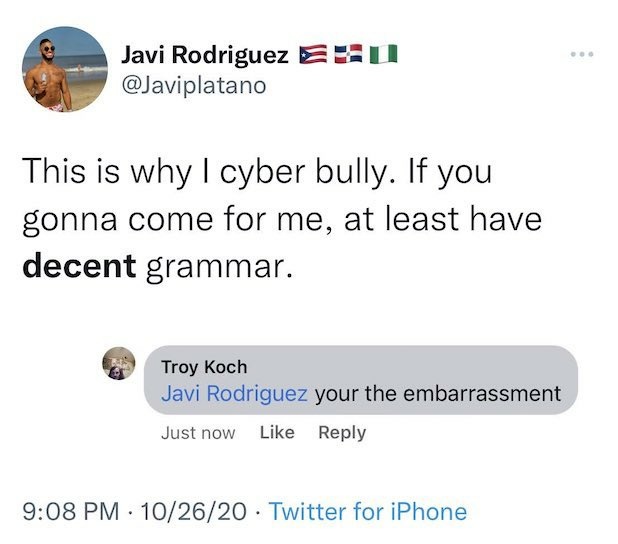Click Javi Rodriguez's beach profile picture
This screenshot has height=544, width=618.
[64, 69]
